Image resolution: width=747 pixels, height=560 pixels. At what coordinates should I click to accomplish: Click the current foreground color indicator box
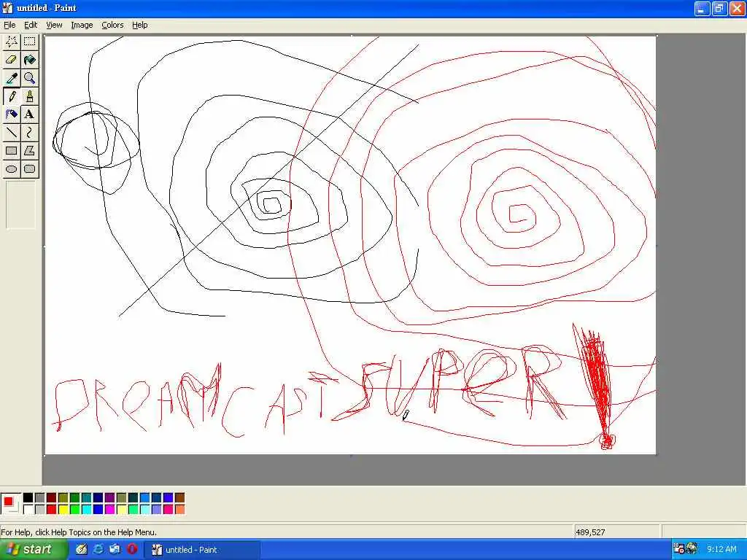click(x=7, y=501)
